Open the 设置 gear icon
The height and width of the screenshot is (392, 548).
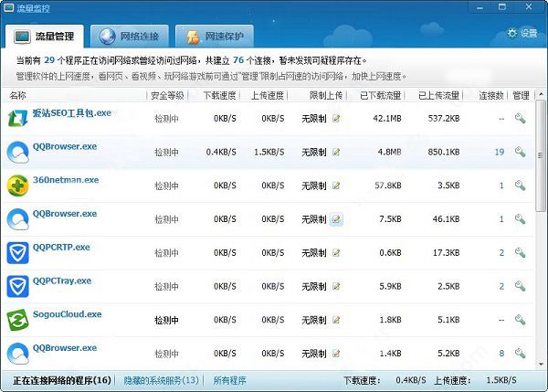pos(512,33)
